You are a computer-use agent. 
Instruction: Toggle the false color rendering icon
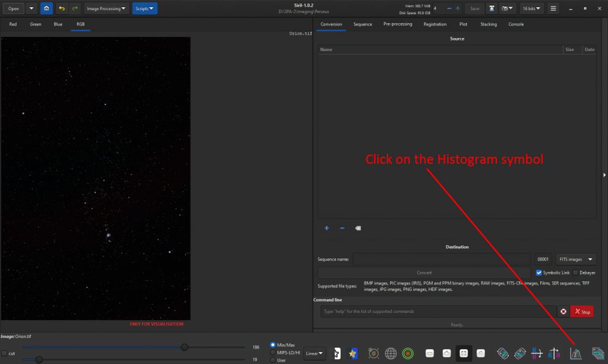pos(352,353)
